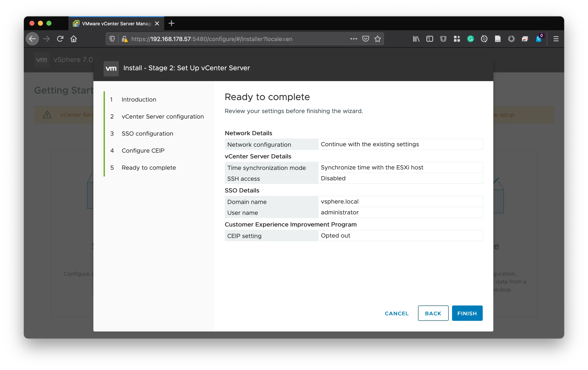Click the insecure connection lock warning
The image size is (588, 370).
124,39
